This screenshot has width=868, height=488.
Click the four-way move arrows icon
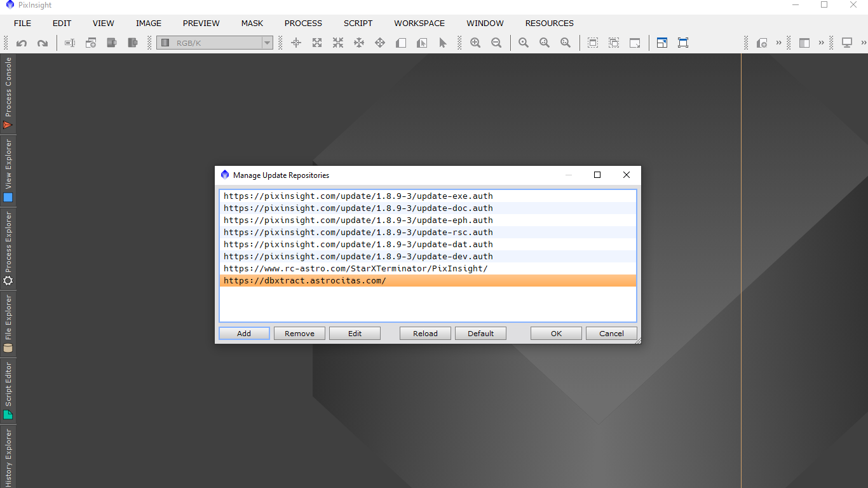(x=380, y=43)
